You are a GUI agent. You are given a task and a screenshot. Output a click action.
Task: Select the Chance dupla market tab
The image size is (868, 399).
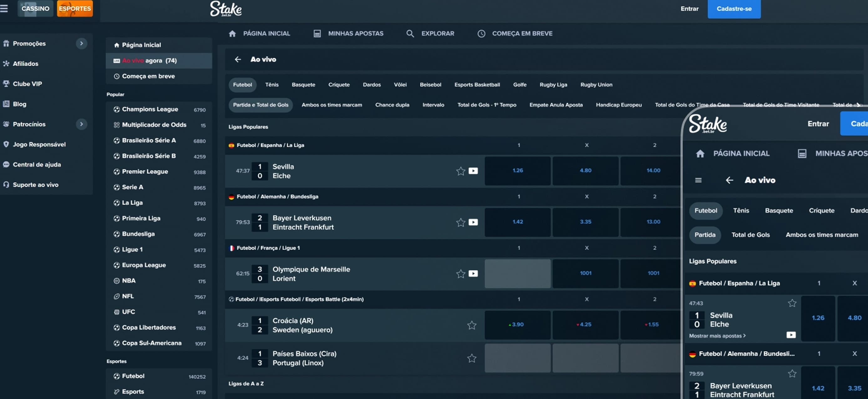392,105
